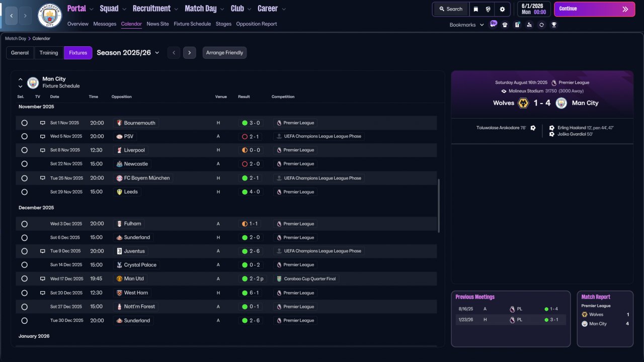The height and width of the screenshot is (362, 644).
Task: Click Man City crest in match summary header
Action: pos(561,103)
